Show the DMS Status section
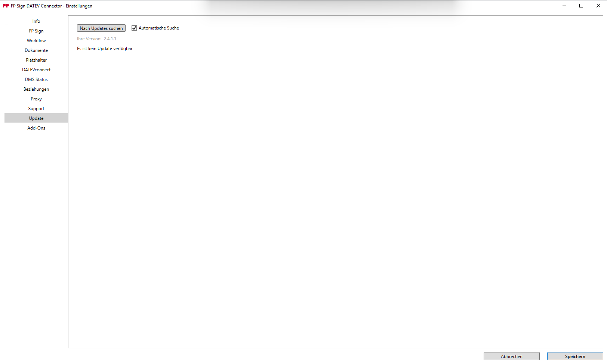The height and width of the screenshot is (364, 607). tap(36, 80)
